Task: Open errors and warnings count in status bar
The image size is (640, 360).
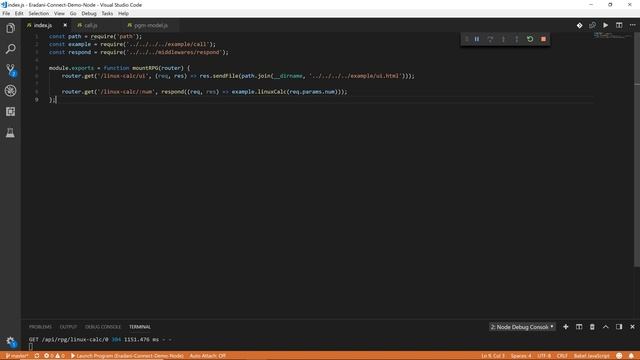Action: point(54,356)
